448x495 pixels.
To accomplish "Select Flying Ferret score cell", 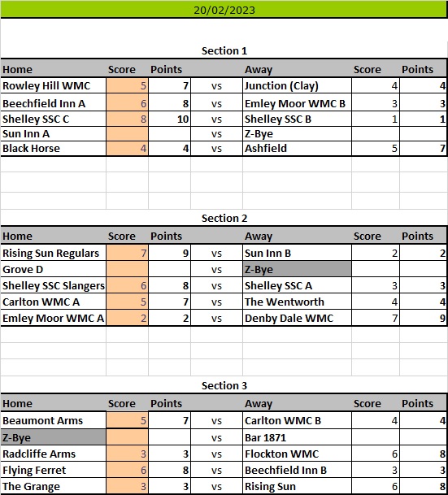I will coord(127,470).
